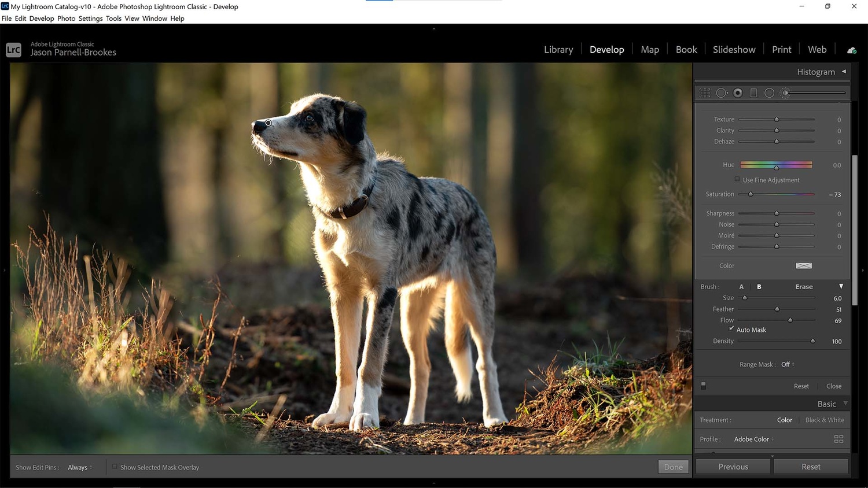868x488 pixels.
Task: Select the Graduated Filter tool icon
Action: 753,93
